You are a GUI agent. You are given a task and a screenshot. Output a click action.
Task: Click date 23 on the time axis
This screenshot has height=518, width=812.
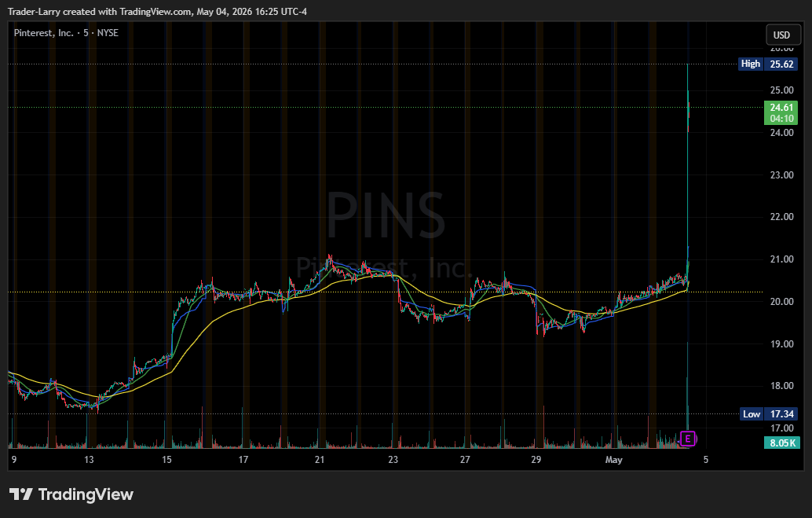pos(393,459)
